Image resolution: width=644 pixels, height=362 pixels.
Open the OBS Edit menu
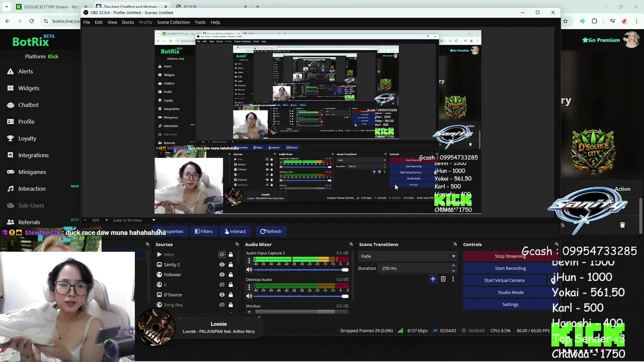pos(99,22)
